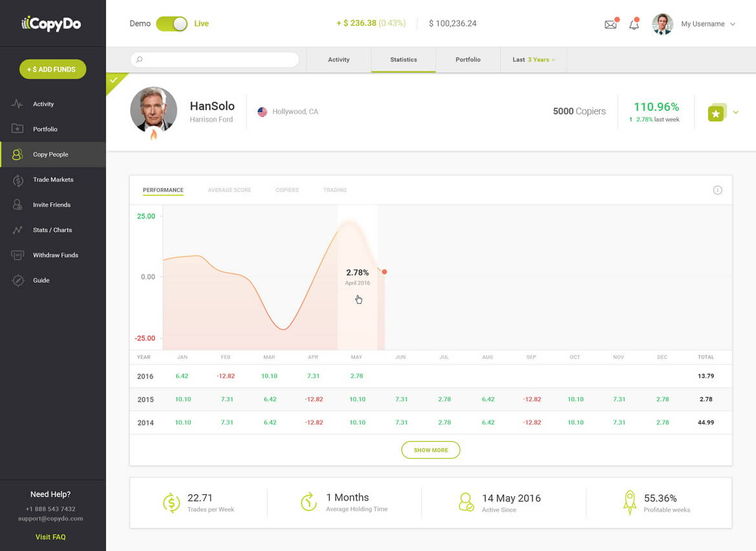
Task: Click the 2015 year row label
Action: point(145,400)
